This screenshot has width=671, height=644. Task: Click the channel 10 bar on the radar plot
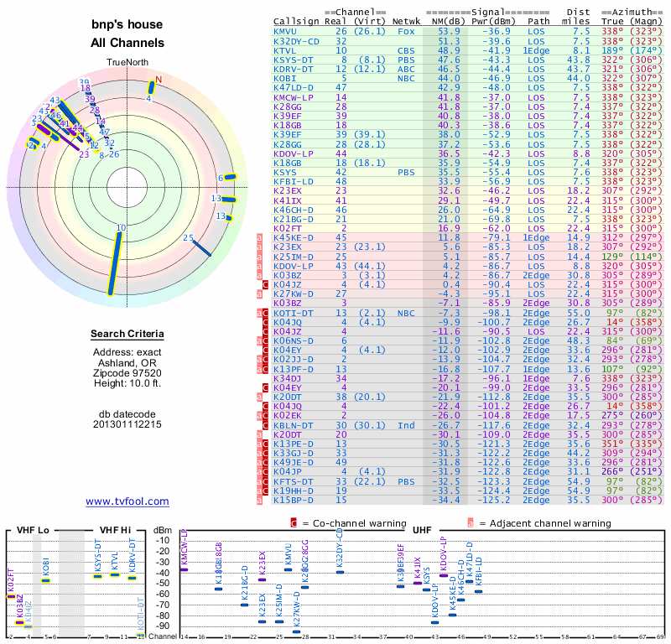point(115,263)
